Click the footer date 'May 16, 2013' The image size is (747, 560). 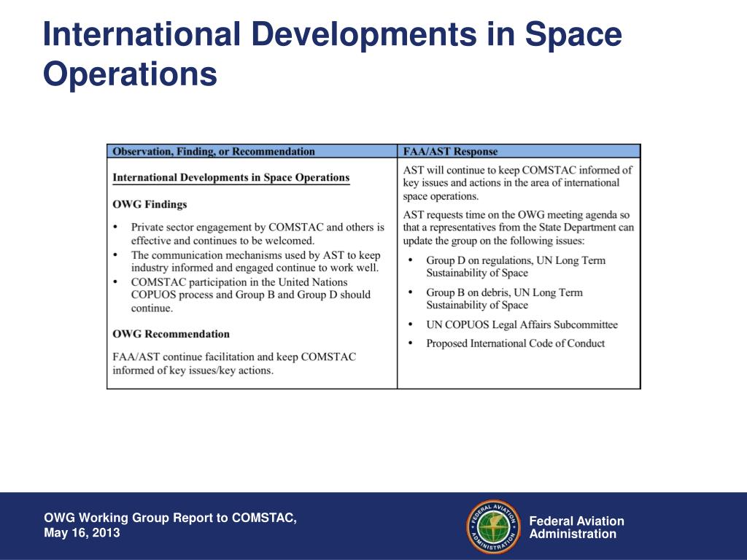82,532
